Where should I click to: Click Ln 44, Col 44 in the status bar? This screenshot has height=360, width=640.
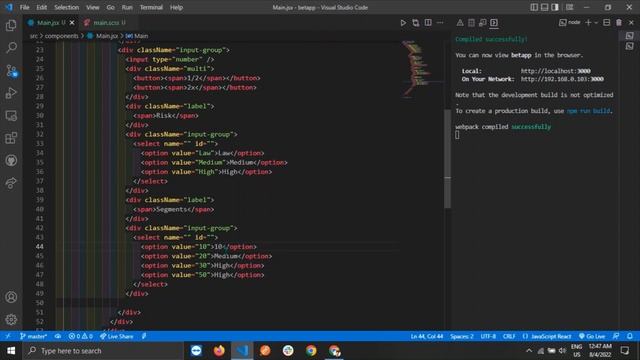[x=427, y=336]
